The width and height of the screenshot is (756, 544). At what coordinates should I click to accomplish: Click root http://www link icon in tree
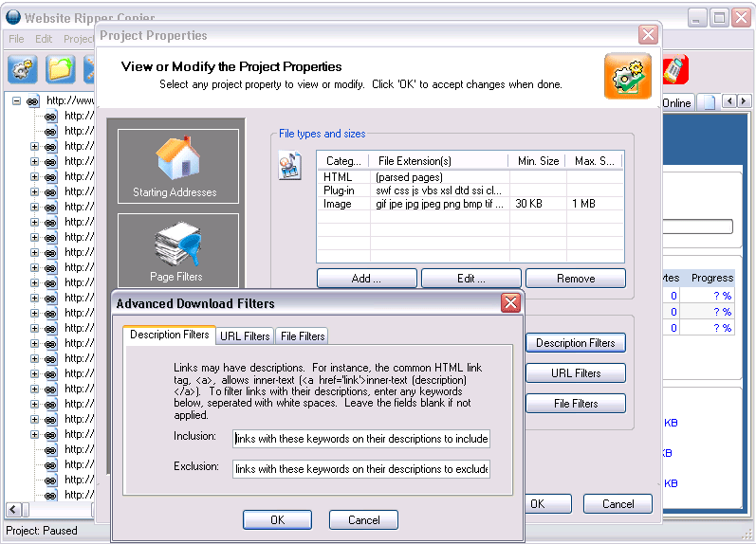coord(32,101)
